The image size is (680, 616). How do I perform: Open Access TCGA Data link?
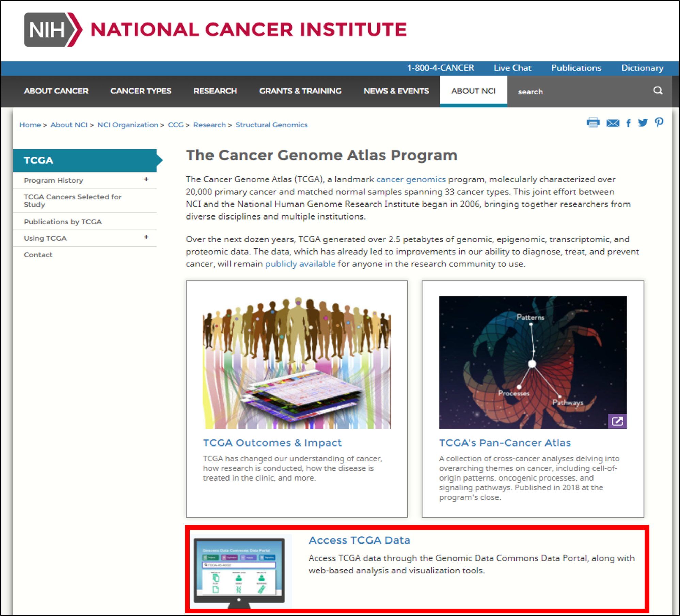359,540
